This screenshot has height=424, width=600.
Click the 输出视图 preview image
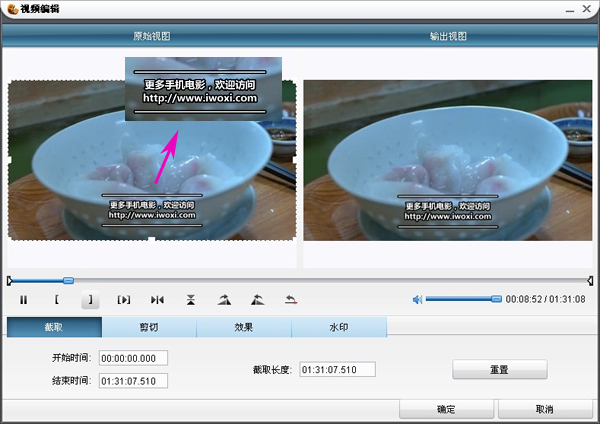(448, 160)
